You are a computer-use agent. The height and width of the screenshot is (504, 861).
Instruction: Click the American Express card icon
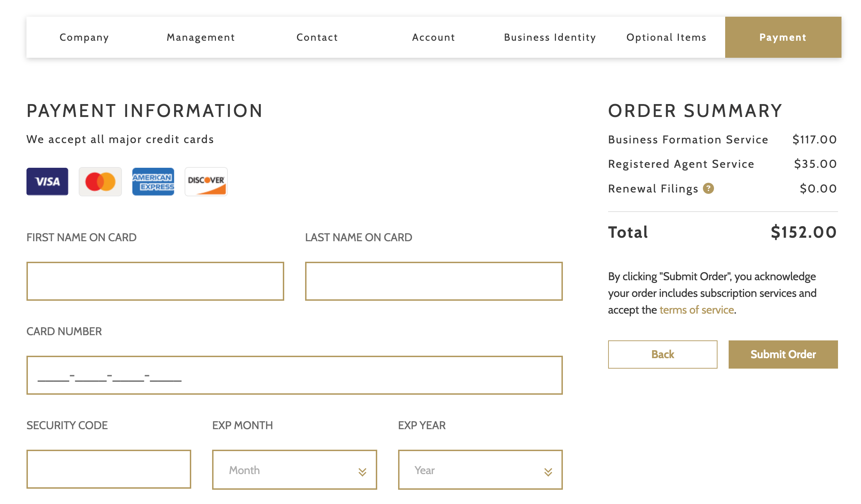click(x=153, y=181)
